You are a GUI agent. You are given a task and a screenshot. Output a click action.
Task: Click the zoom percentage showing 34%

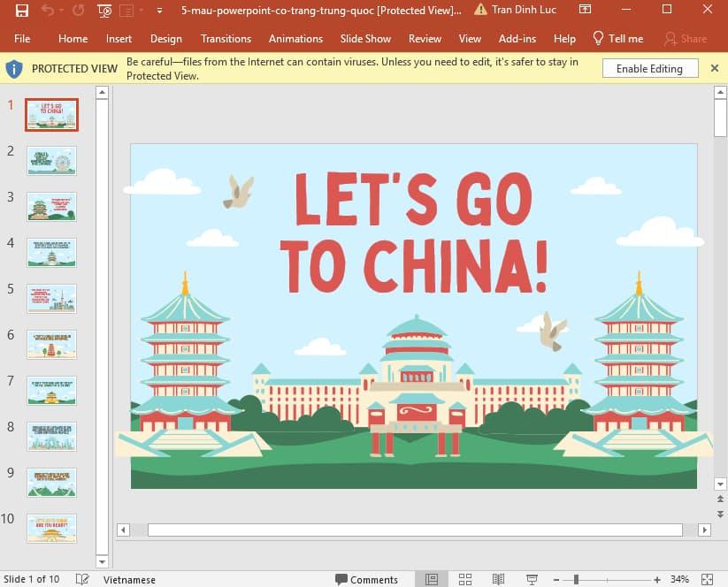coord(678,580)
